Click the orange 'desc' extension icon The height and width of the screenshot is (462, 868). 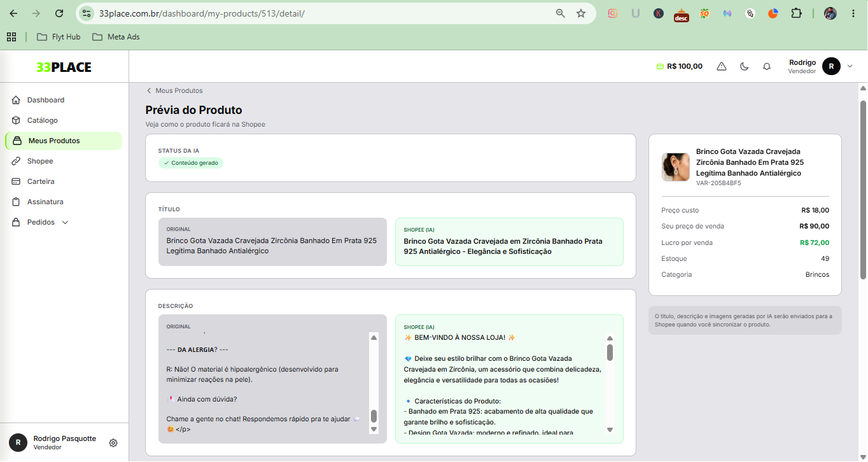coord(682,14)
